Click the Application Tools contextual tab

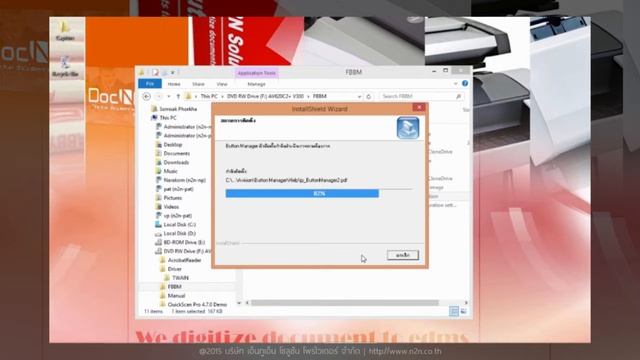(x=257, y=73)
